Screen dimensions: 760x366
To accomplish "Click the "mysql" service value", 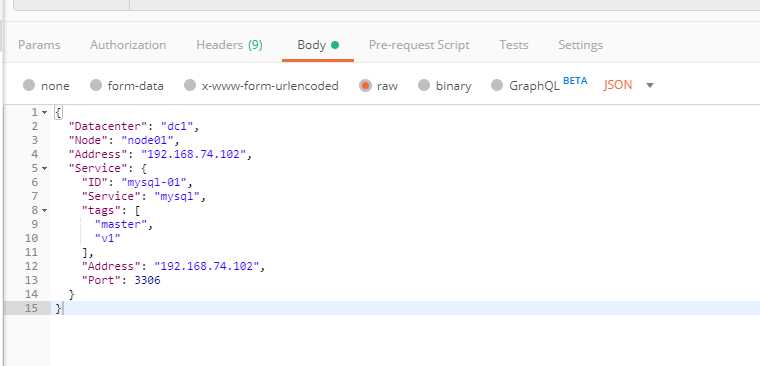I will click(x=177, y=196).
